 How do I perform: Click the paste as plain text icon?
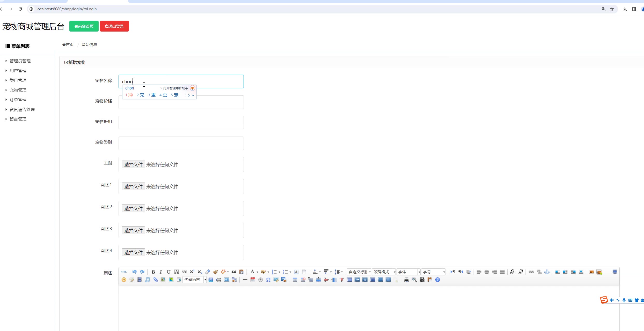(x=242, y=272)
